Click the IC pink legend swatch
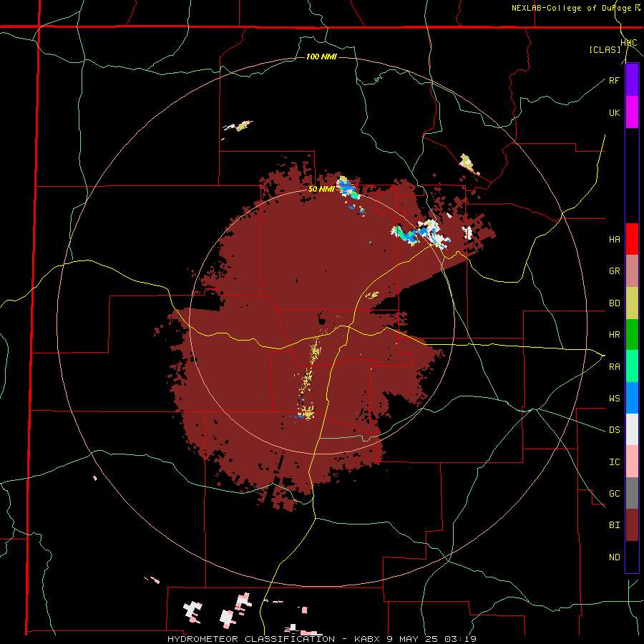 tap(632, 462)
